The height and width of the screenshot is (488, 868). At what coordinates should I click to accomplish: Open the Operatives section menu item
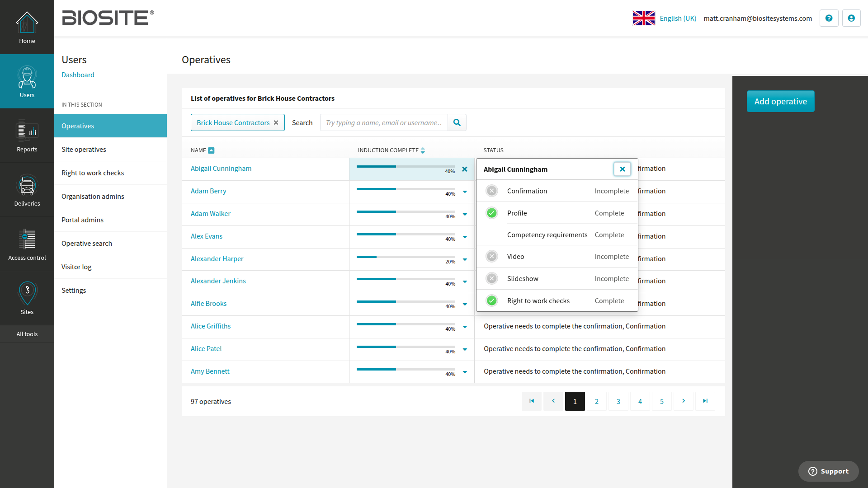coord(110,126)
